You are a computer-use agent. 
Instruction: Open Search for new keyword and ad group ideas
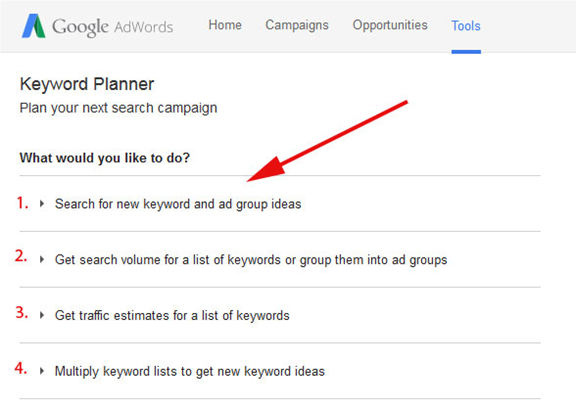[178, 204]
